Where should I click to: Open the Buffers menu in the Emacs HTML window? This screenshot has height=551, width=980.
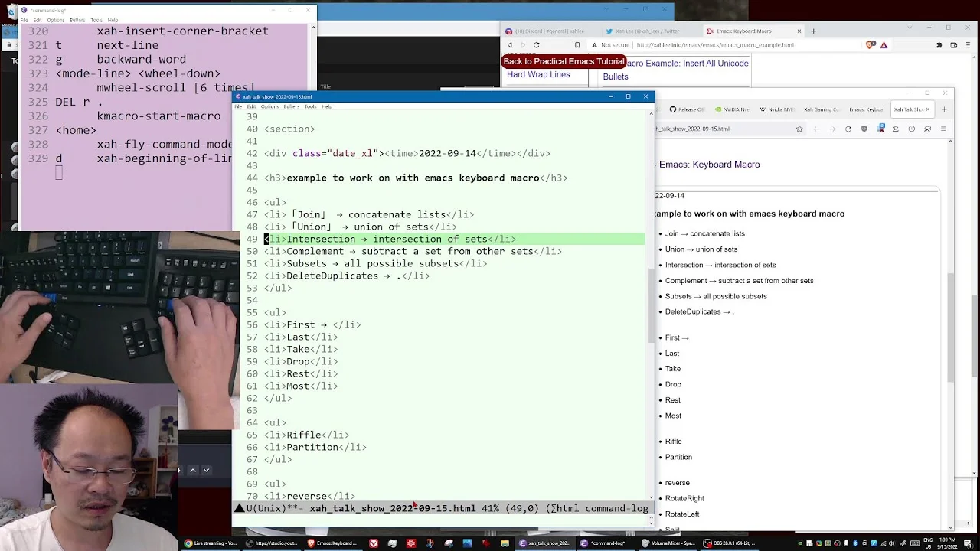pos(291,106)
